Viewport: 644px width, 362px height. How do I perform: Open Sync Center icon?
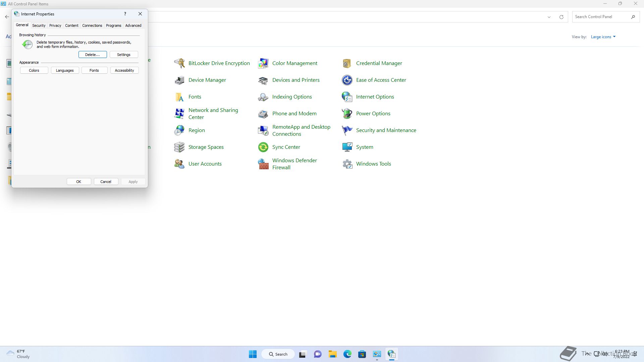[x=263, y=147]
